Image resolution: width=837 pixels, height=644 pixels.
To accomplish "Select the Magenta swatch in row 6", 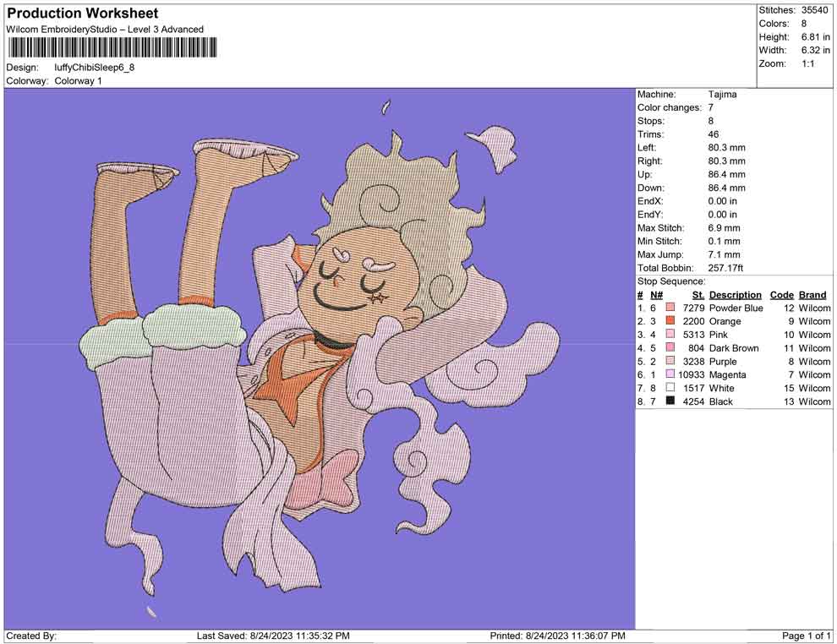I will point(670,374).
